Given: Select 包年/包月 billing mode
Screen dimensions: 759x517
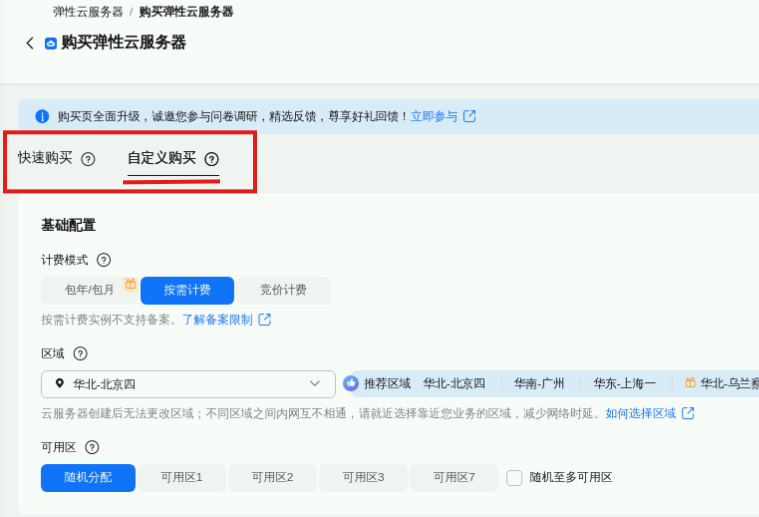Looking at the screenshot, I should click(x=89, y=290).
